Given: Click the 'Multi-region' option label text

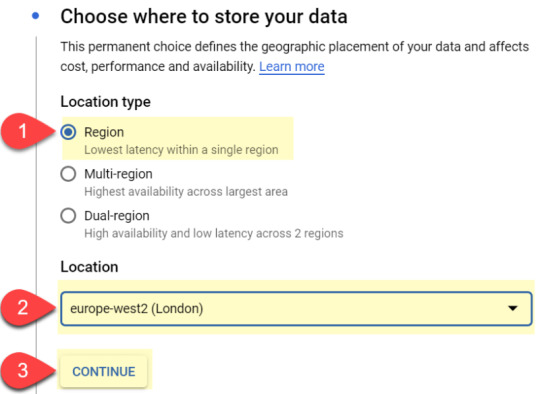Looking at the screenshot, I should coord(118,174).
